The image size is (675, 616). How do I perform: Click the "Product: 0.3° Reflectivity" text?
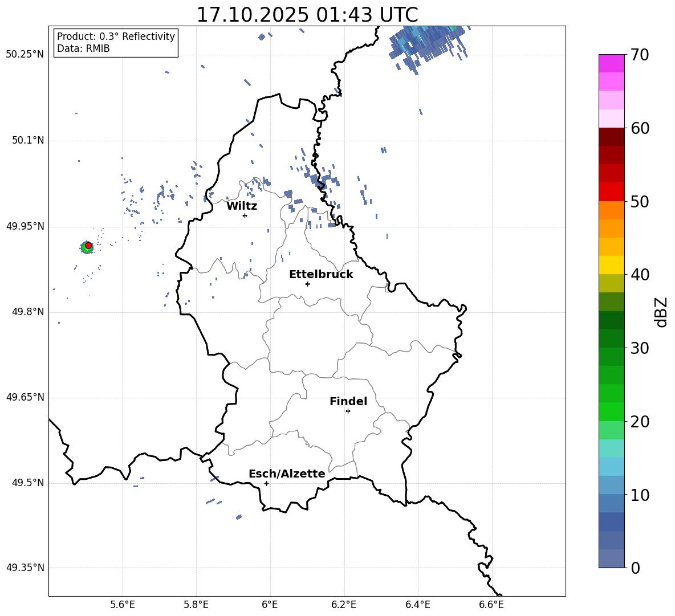click(x=116, y=36)
